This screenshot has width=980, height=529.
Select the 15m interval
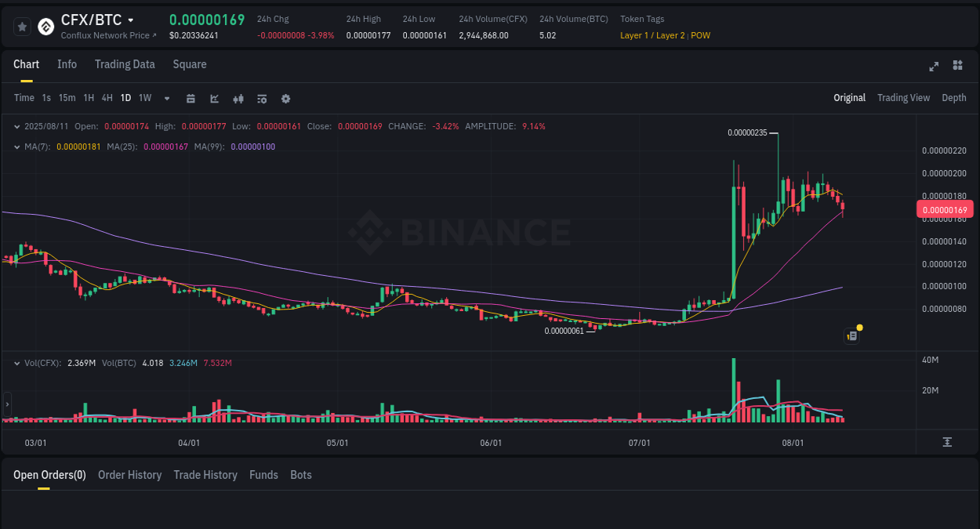point(67,98)
